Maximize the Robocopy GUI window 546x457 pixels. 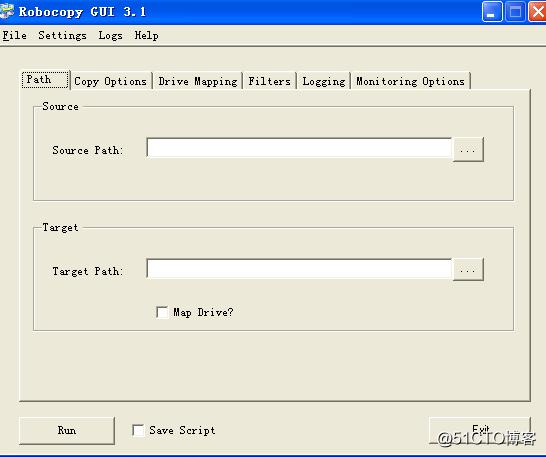coord(515,11)
